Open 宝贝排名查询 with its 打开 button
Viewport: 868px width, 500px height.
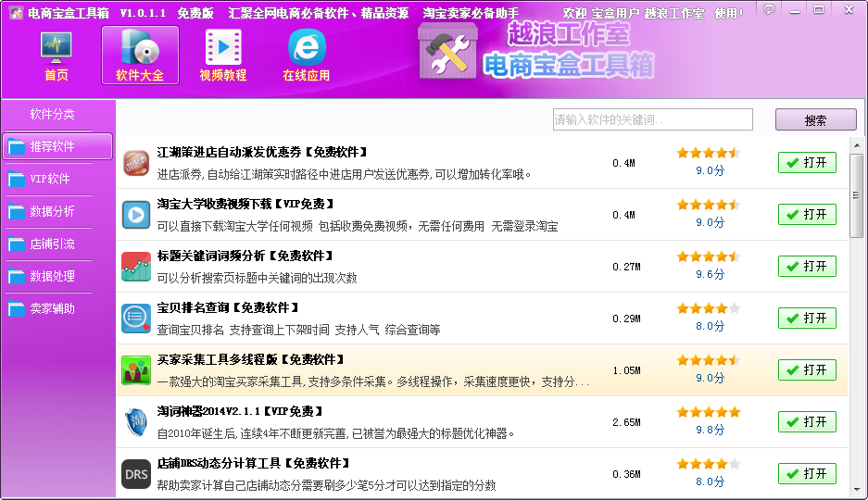point(807,318)
